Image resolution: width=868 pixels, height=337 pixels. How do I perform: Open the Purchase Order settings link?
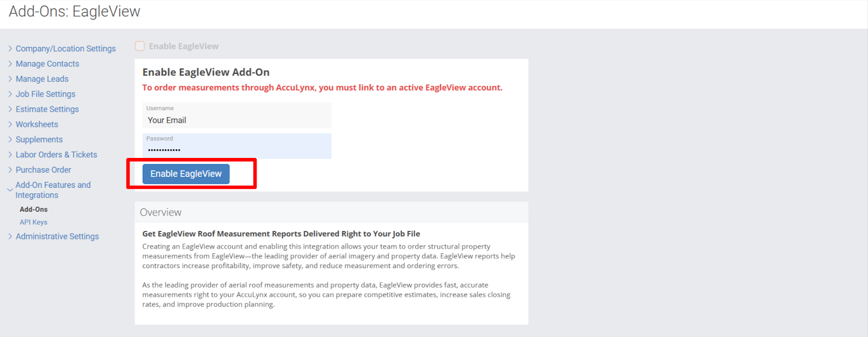point(43,170)
